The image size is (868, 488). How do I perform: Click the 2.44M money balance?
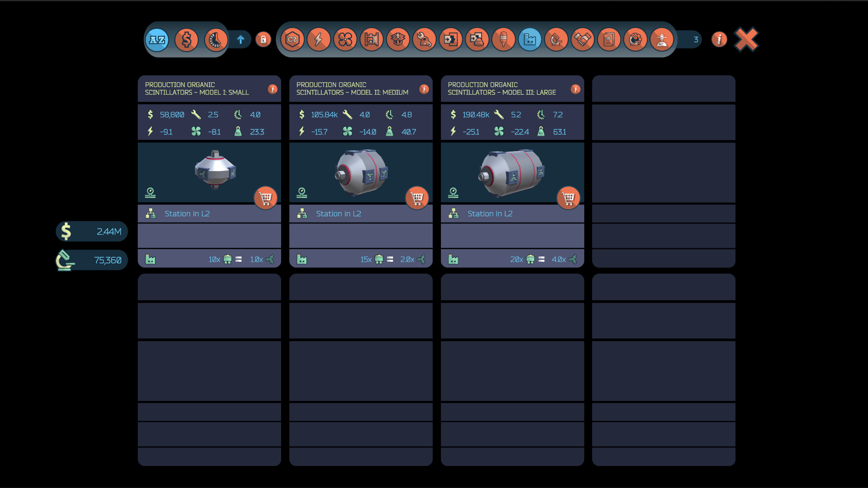point(109,232)
